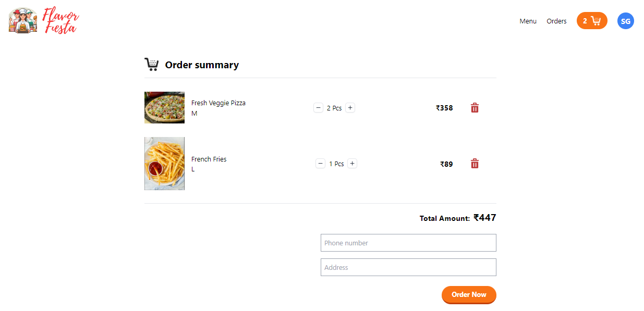The height and width of the screenshot is (311, 644).
Task: Click the French Fries item name
Action: point(209,159)
